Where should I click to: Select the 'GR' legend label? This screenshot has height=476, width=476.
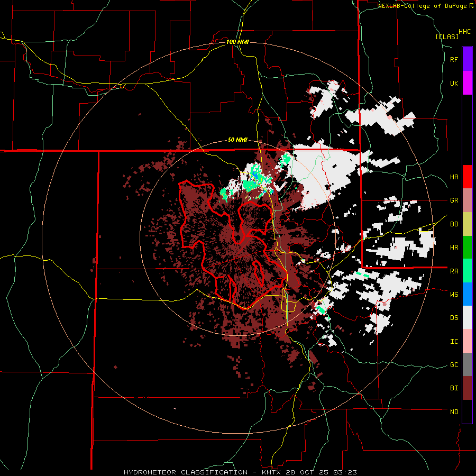point(454,200)
